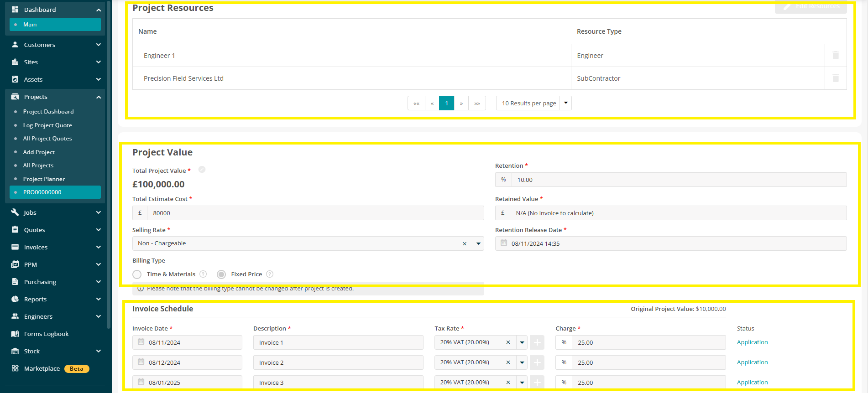Open PRO00000000 project menu item

pos(55,192)
